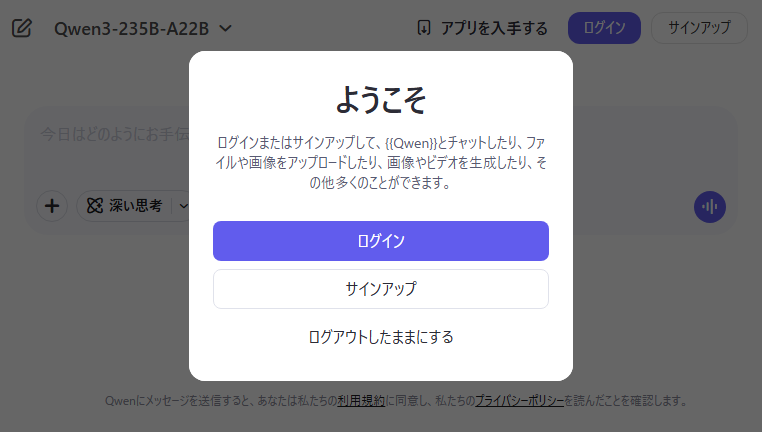Viewport: 762px width, 432px height.
Task: Open the Qwen3-235B-A22B model dropdown
Action: [143, 29]
